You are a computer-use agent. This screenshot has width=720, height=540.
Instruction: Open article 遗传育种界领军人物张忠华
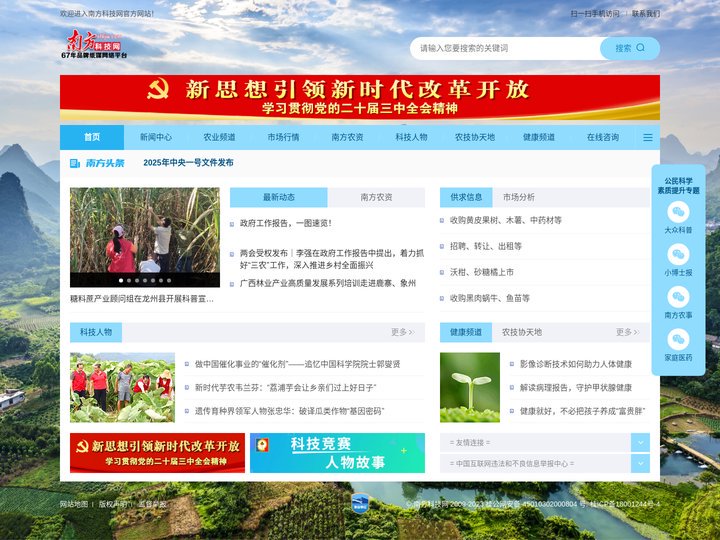(289, 411)
